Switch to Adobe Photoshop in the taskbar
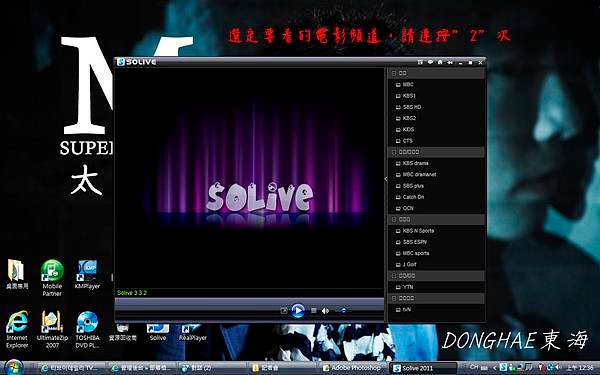The height and width of the screenshot is (375, 600). [353, 368]
